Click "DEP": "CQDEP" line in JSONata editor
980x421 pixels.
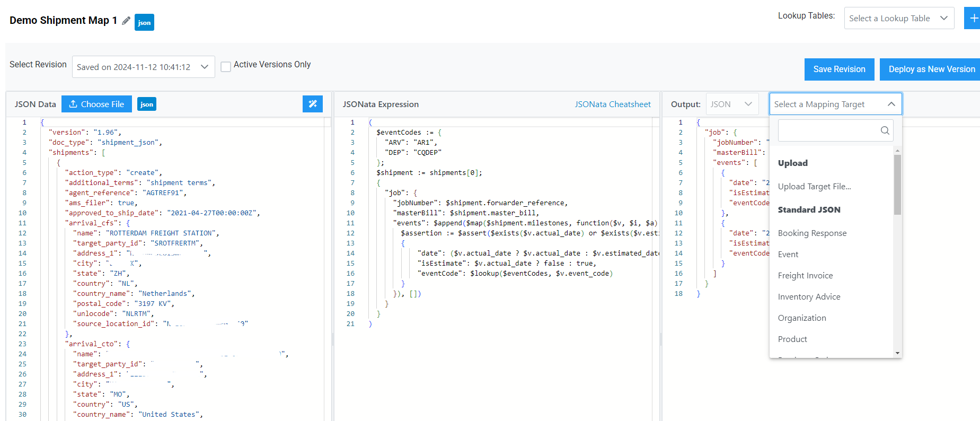pos(413,153)
